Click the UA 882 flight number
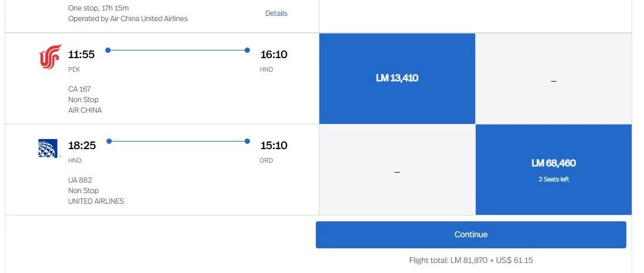 (x=80, y=180)
